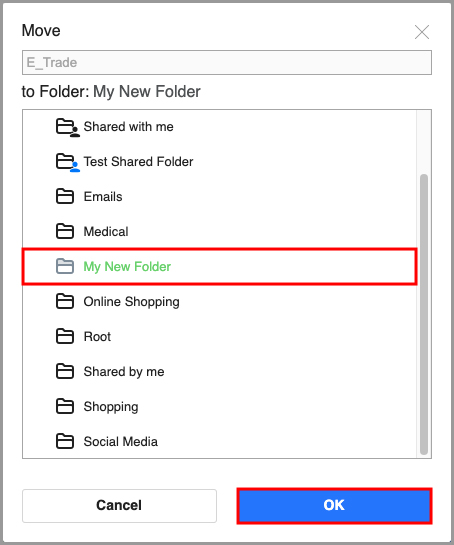Image resolution: width=454 pixels, height=545 pixels.
Task: Confirm move with OK button
Action: click(334, 506)
